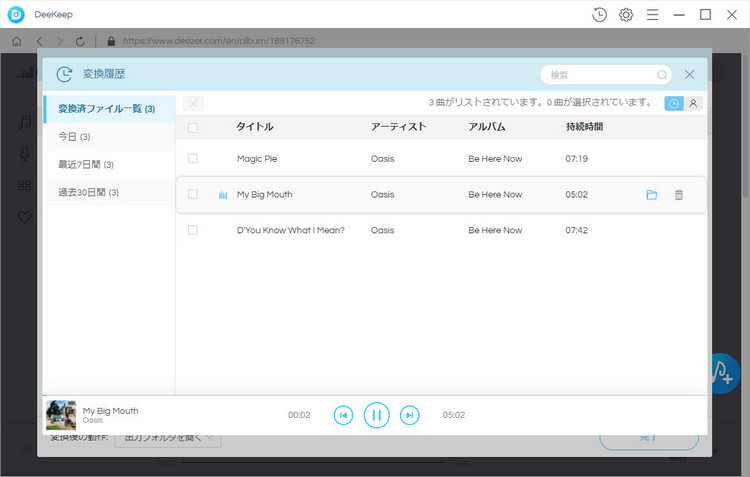Click the lock icon beside the URL
This screenshot has width=750, height=477.
click(x=111, y=41)
